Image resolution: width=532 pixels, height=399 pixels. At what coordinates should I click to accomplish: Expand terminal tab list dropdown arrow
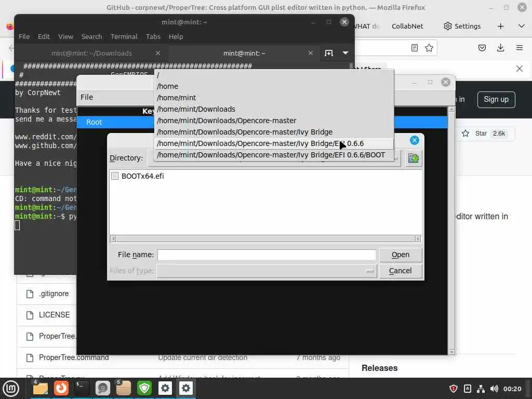tap(345, 53)
